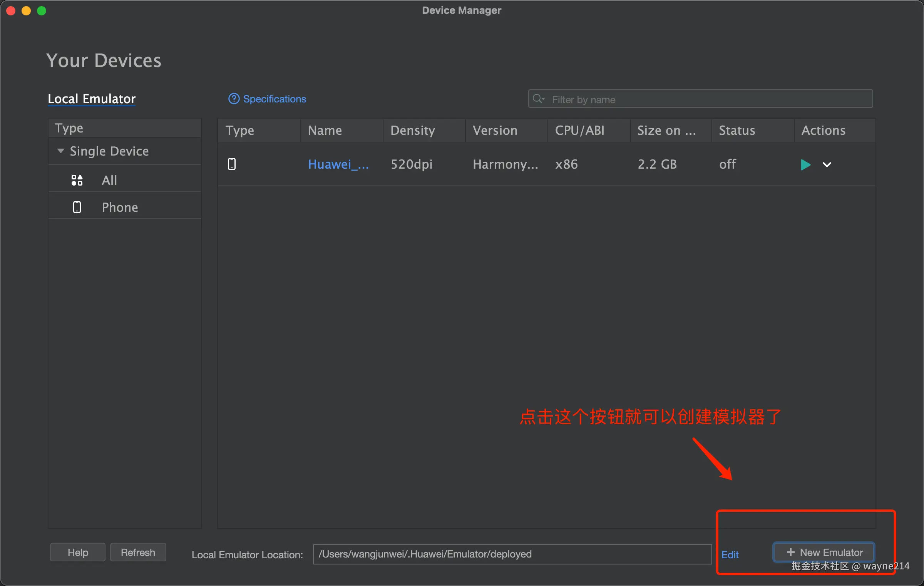Click the green macOS fullscreen button
The image size is (924, 586).
click(42, 11)
